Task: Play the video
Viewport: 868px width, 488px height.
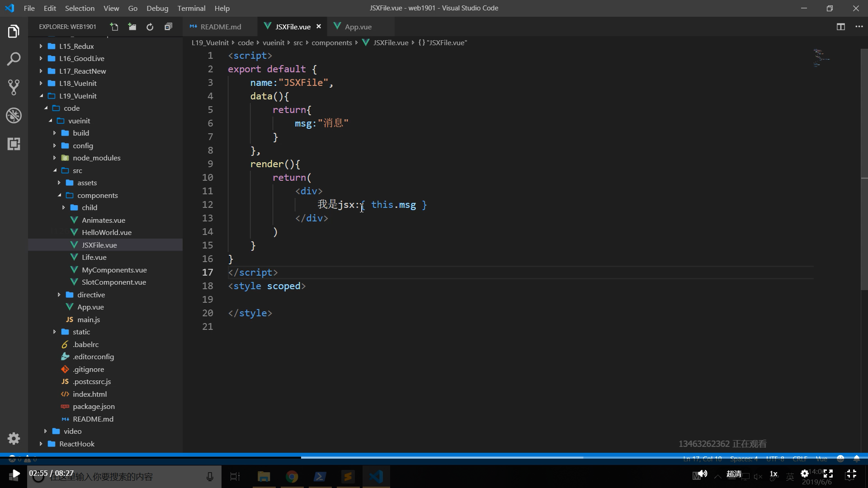Action: (15, 474)
